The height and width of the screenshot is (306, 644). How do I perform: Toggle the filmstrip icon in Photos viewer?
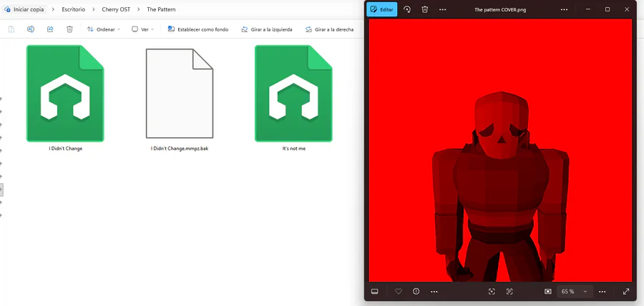[x=374, y=291]
